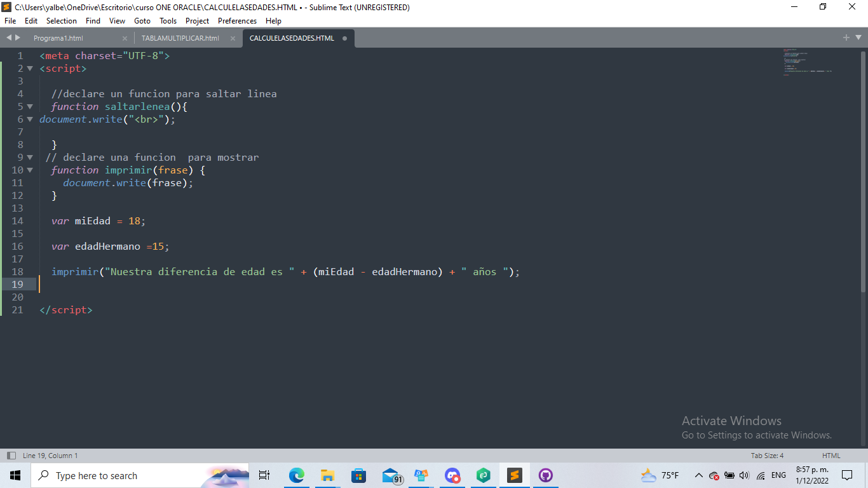Add a new tab with plus icon
The image size is (868, 488).
click(x=846, y=38)
